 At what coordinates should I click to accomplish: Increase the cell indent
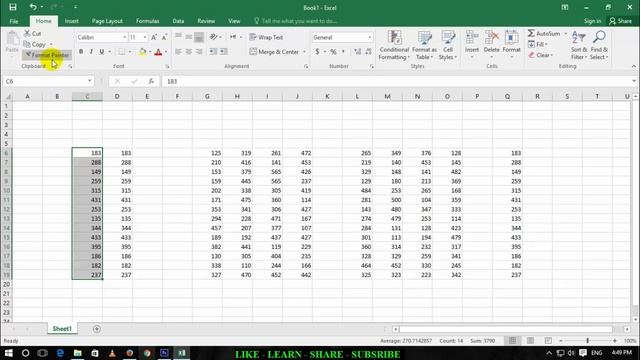click(x=224, y=51)
